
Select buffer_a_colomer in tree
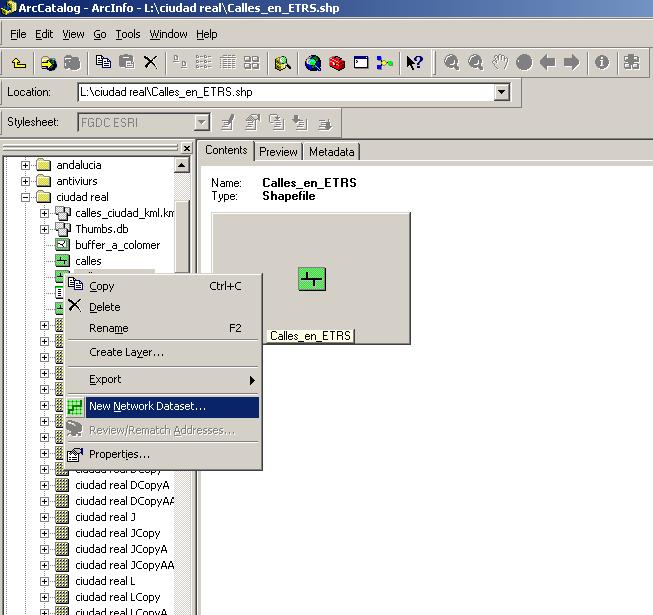click(117, 245)
